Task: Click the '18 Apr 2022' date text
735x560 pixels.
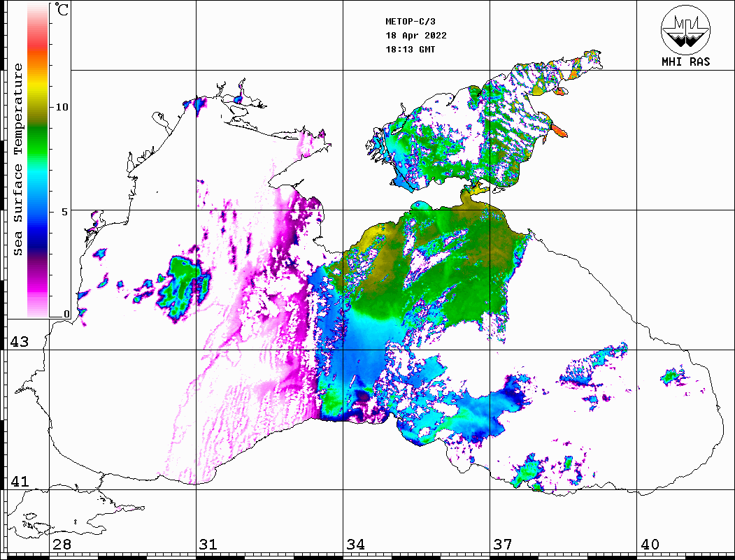Action: pos(416,36)
